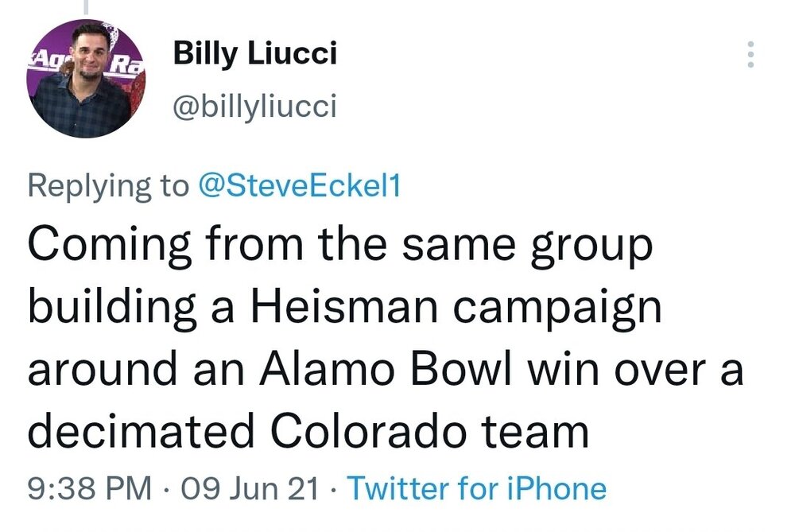Open the Billy Liucci display name link

[x=255, y=54]
